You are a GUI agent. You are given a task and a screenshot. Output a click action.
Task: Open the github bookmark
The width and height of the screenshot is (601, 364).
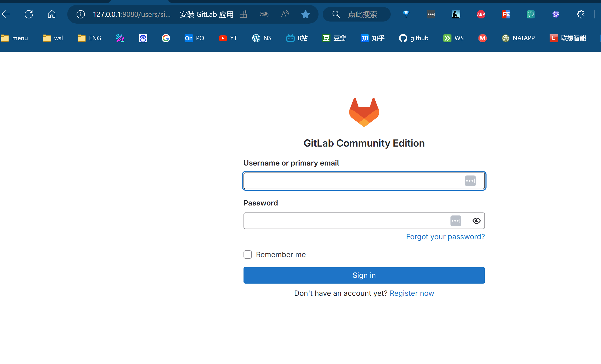point(414,38)
